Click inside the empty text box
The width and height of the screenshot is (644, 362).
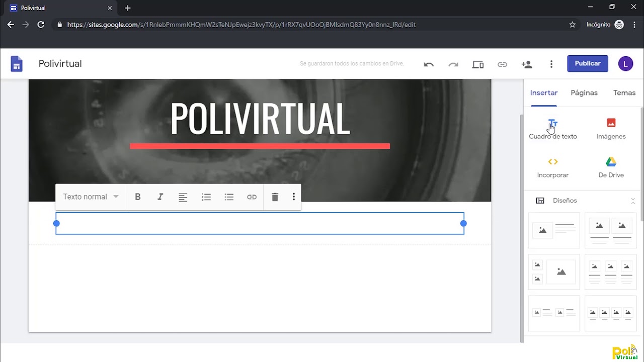[260, 223]
